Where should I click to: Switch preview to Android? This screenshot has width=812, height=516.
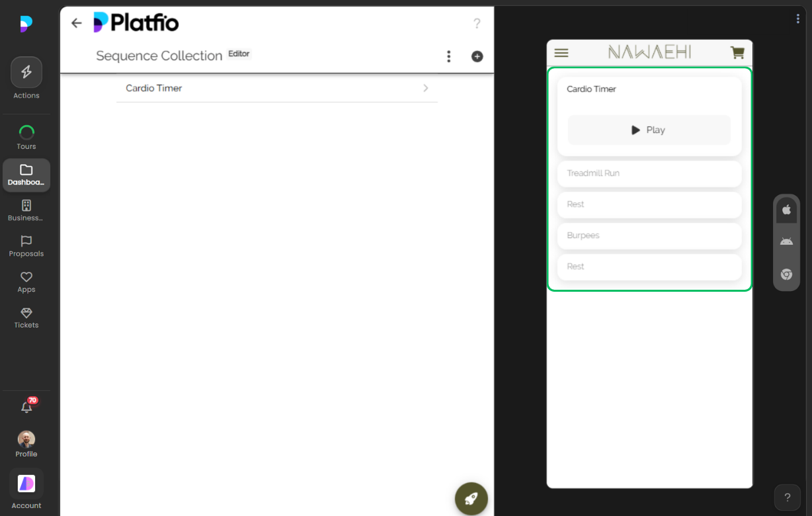[786, 241]
